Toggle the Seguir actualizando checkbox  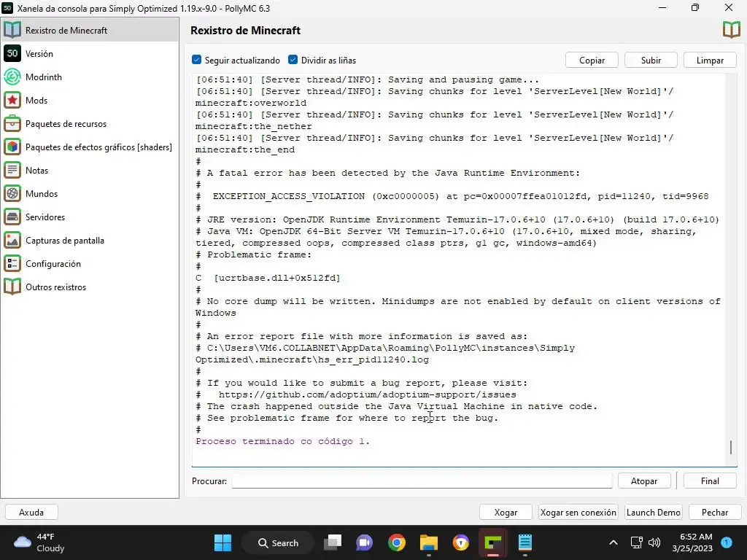(196, 60)
